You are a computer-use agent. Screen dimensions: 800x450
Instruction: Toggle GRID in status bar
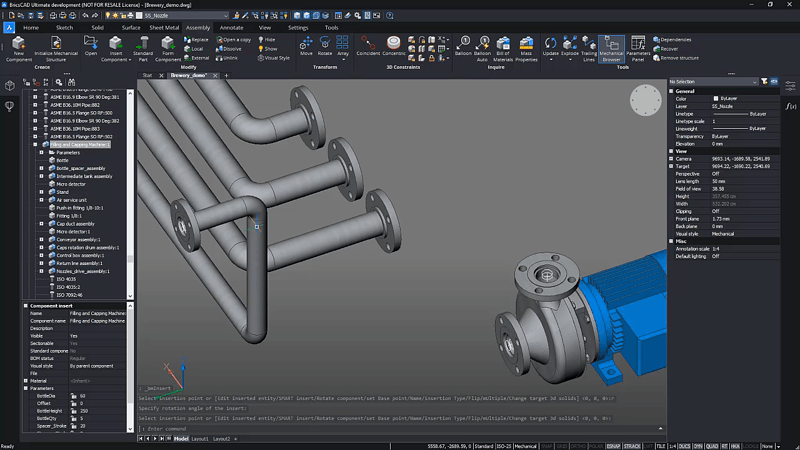(562, 446)
